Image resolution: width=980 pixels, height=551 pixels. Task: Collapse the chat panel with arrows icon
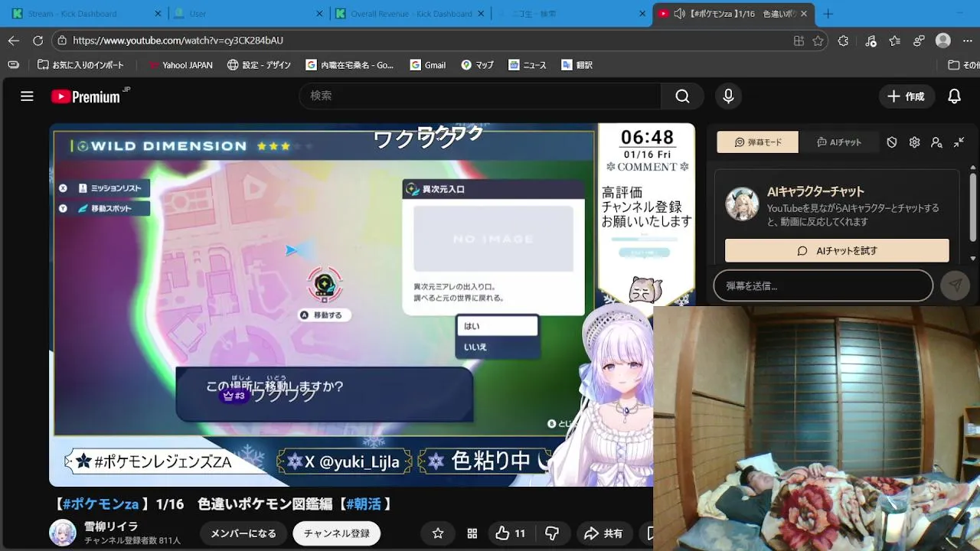coord(959,142)
